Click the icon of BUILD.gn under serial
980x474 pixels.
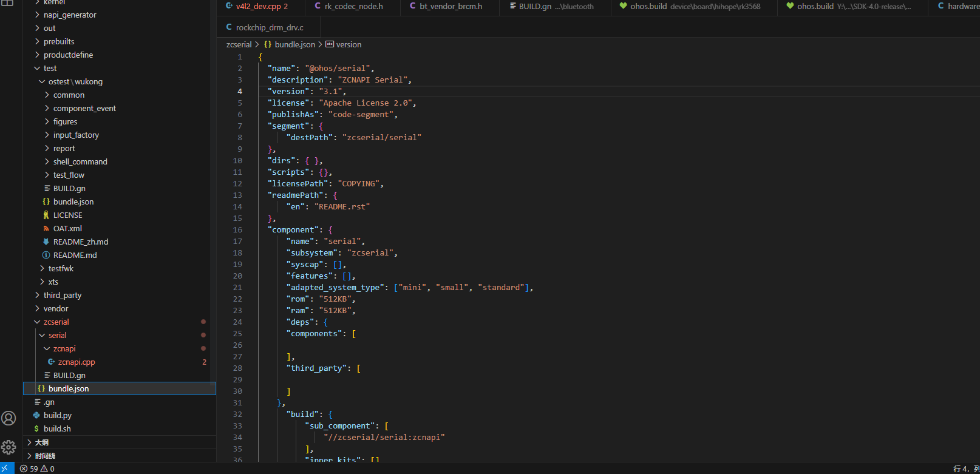coord(47,375)
